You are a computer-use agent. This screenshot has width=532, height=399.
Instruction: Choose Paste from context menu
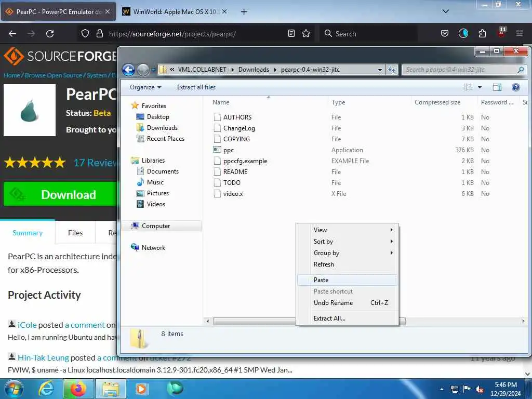[347, 280]
